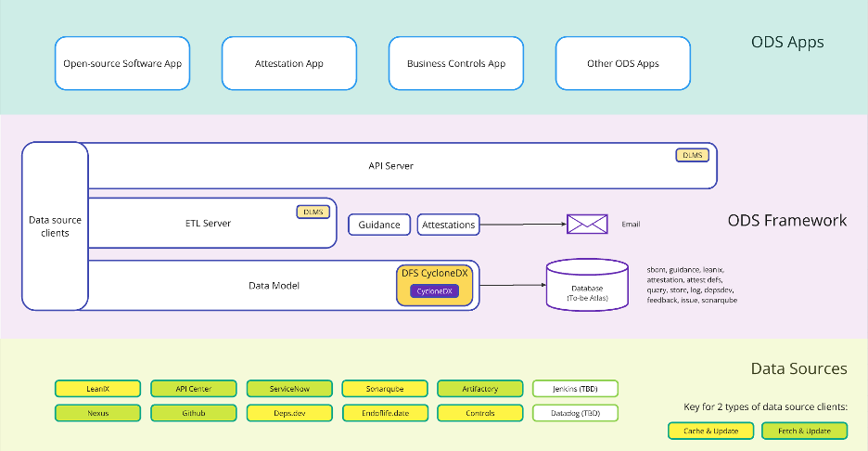Viewport: 868px width, 451px height.
Task: Select the LeanIX data source
Action: pos(98,389)
